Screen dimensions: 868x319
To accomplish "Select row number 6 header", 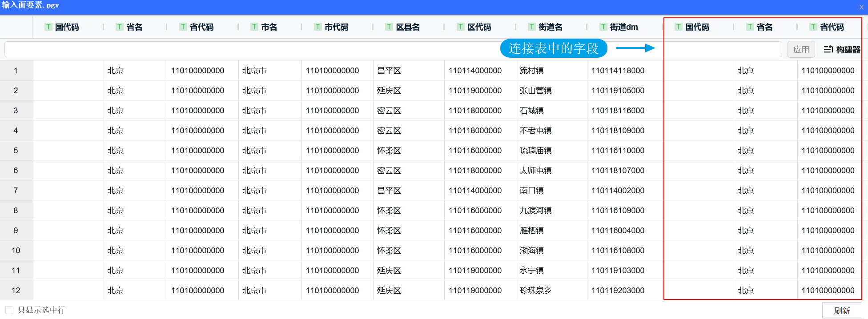I will click(x=16, y=171).
